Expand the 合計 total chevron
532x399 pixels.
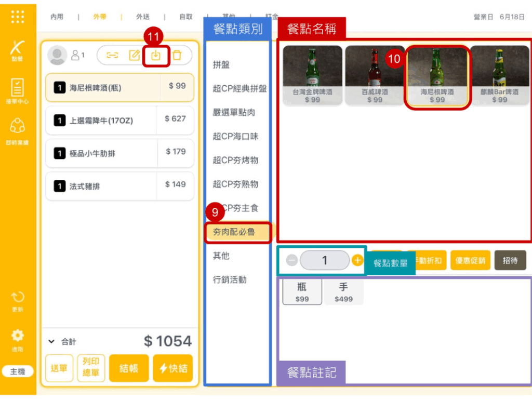[x=51, y=341]
